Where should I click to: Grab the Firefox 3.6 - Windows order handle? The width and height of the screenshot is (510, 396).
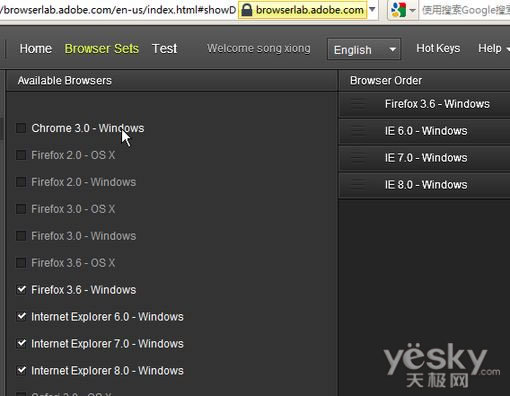click(358, 104)
